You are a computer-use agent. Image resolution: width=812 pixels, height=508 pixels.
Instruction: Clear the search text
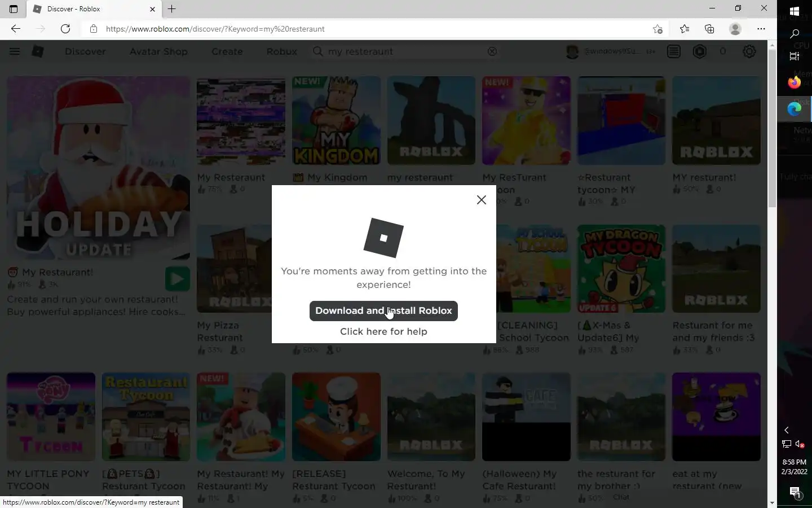coord(492,51)
